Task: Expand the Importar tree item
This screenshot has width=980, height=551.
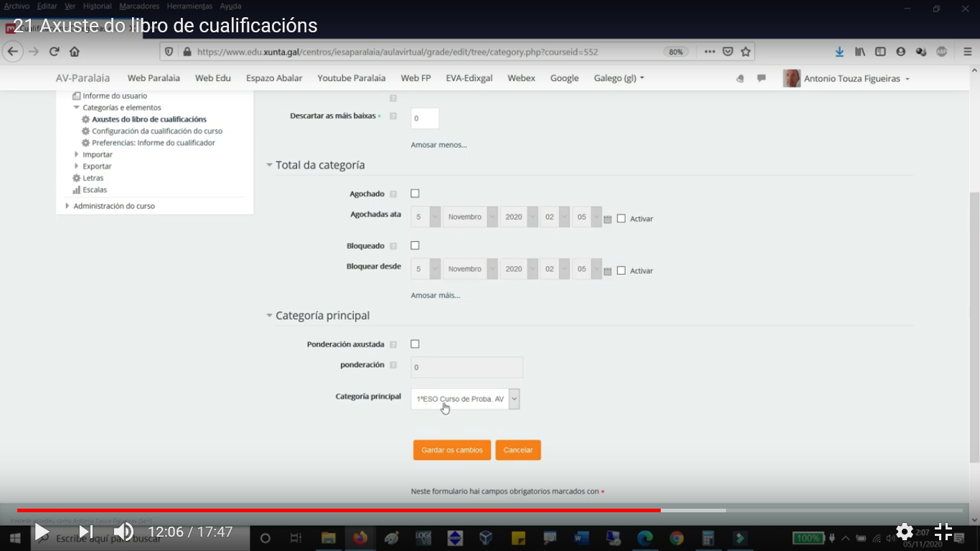Action: (77, 154)
